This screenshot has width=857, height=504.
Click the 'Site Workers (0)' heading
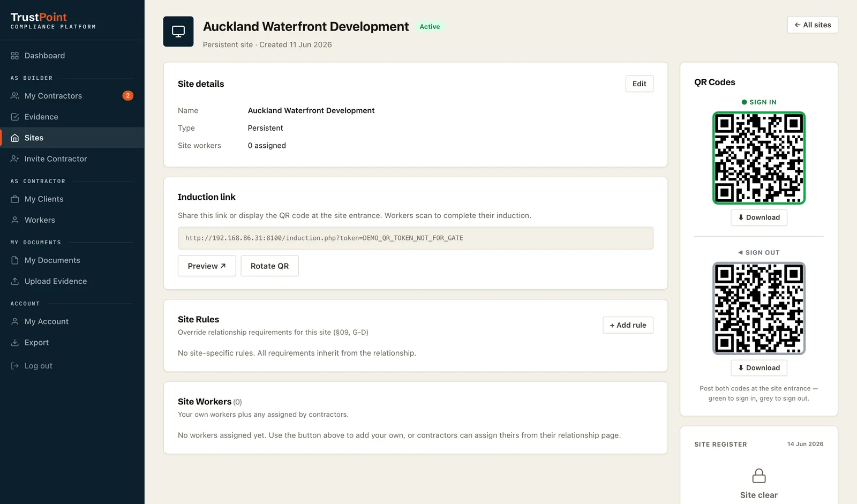210,402
